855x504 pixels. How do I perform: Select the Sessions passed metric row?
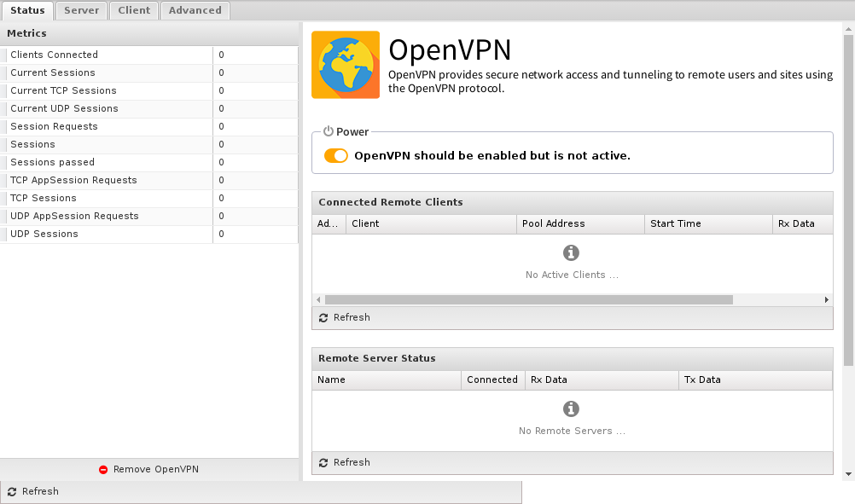coord(149,163)
